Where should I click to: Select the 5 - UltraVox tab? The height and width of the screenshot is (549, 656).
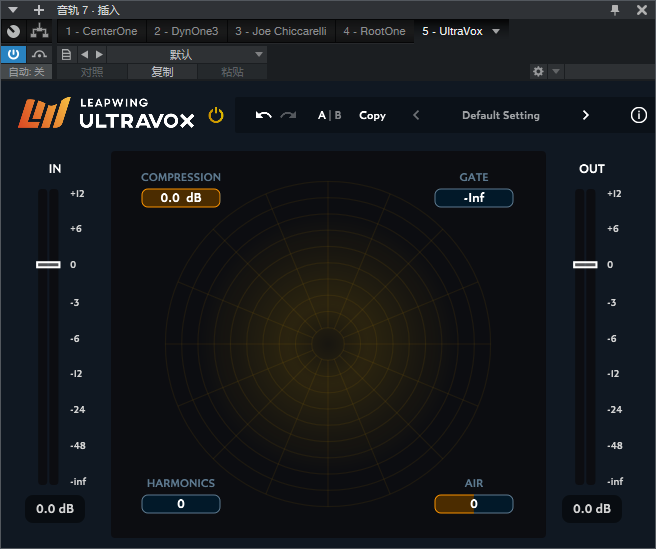tap(452, 31)
